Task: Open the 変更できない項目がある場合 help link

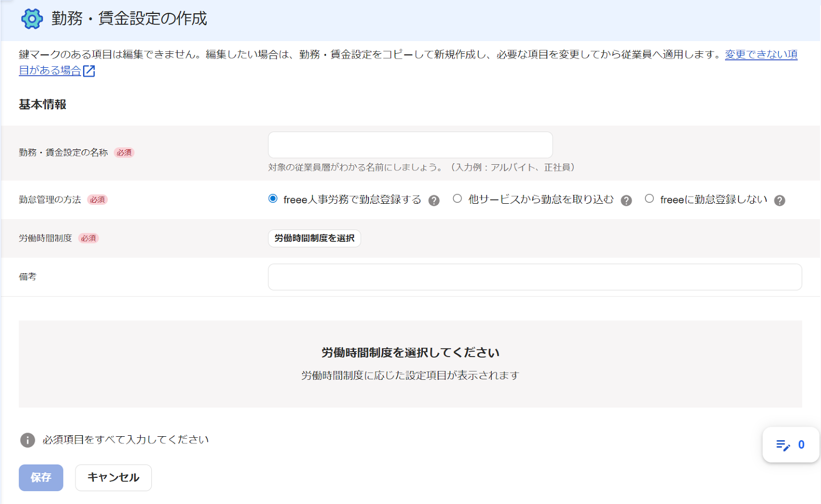Action: click(x=761, y=54)
